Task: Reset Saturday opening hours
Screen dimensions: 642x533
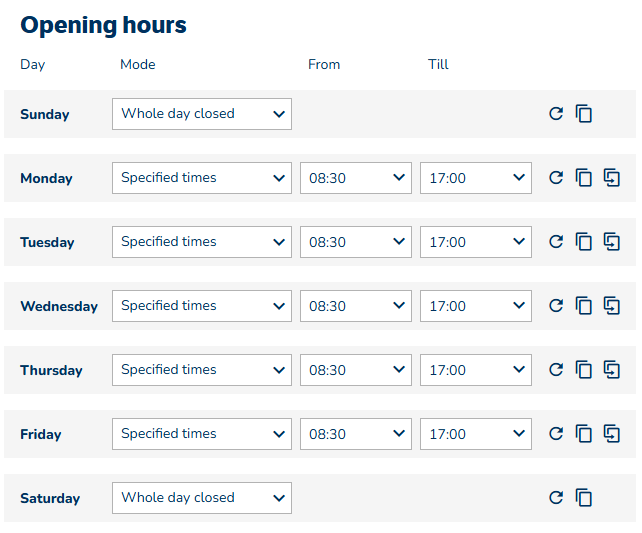Action: tap(556, 498)
